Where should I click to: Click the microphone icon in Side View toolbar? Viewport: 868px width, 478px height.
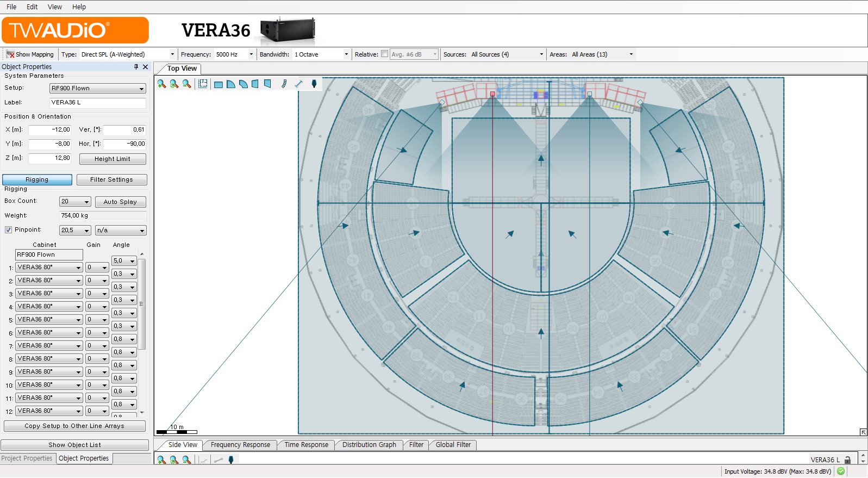pyautogui.click(x=231, y=460)
